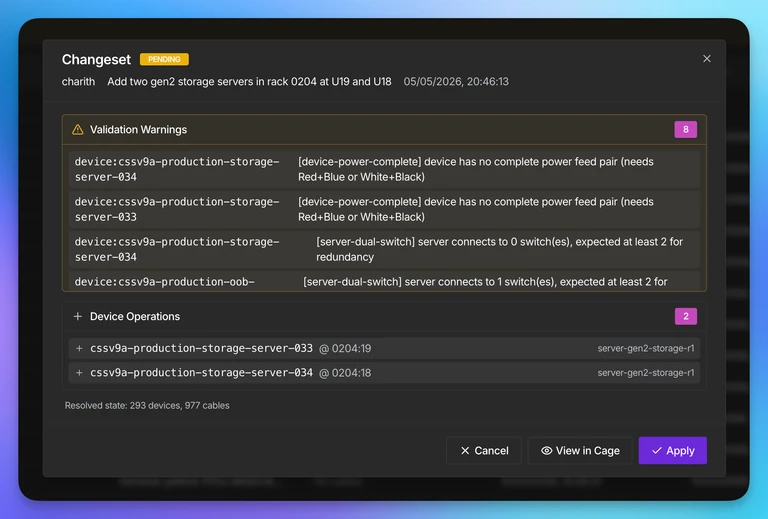Select cssv9a-production-storage-server-033 device name
Viewport: 768px width, 519px height.
pos(201,348)
